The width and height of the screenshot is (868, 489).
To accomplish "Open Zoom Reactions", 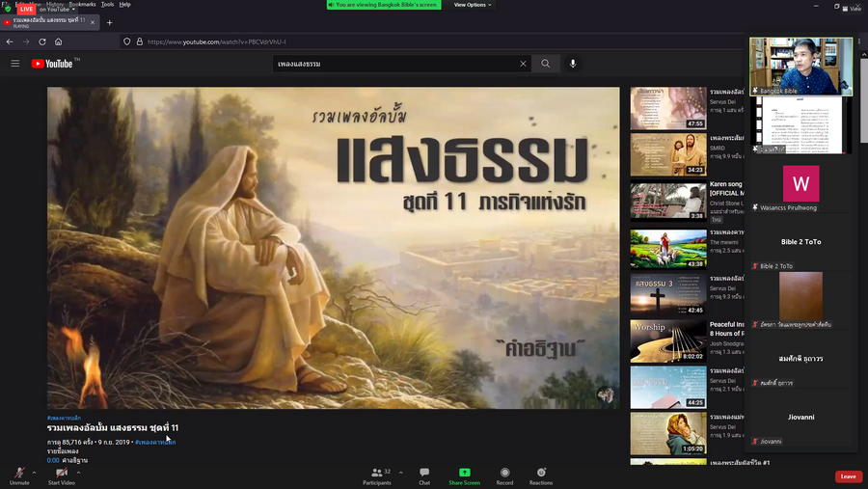I will [x=540, y=475].
